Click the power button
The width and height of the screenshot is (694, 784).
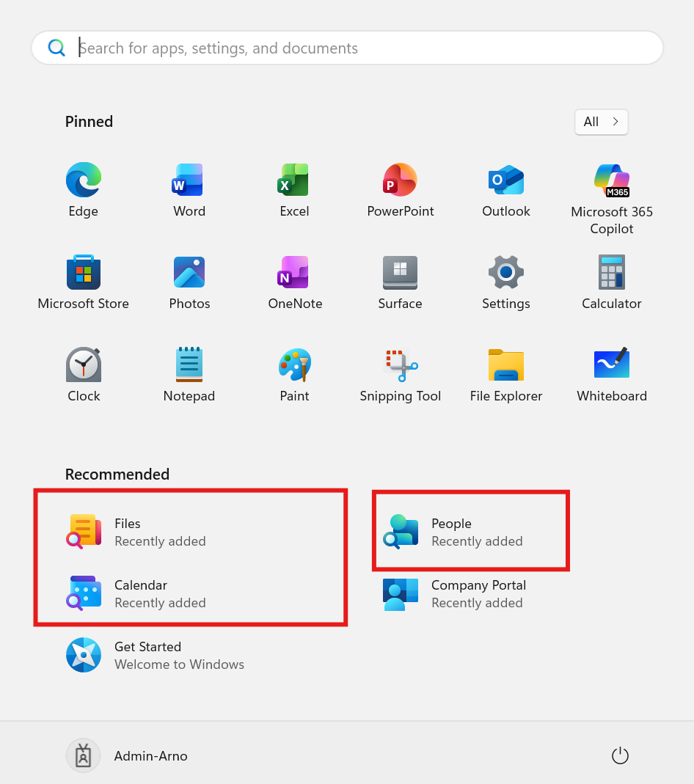(x=620, y=755)
